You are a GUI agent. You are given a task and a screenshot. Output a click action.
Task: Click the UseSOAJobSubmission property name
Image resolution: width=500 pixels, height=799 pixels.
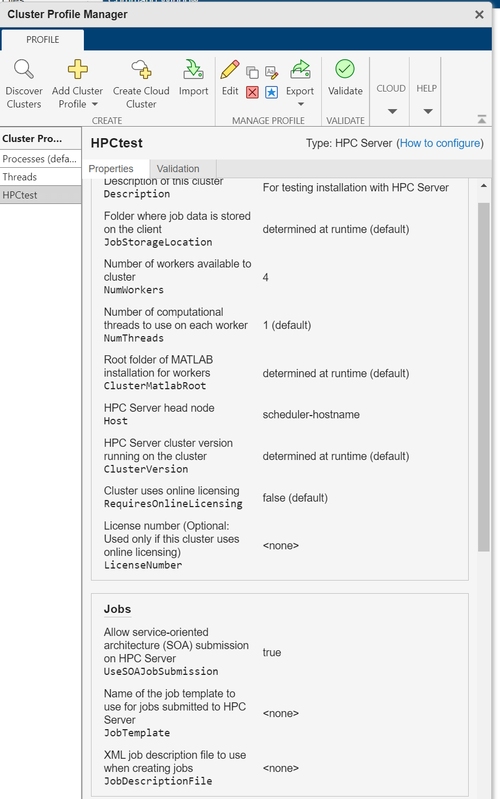(161, 671)
